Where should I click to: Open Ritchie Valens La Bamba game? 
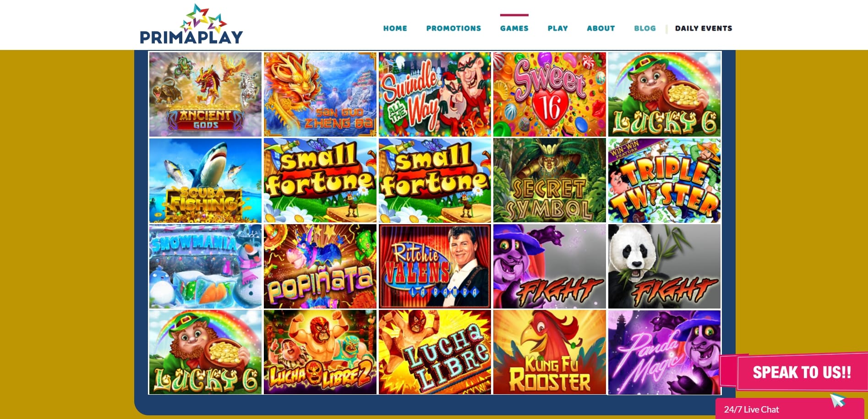(x=435, y=266)
